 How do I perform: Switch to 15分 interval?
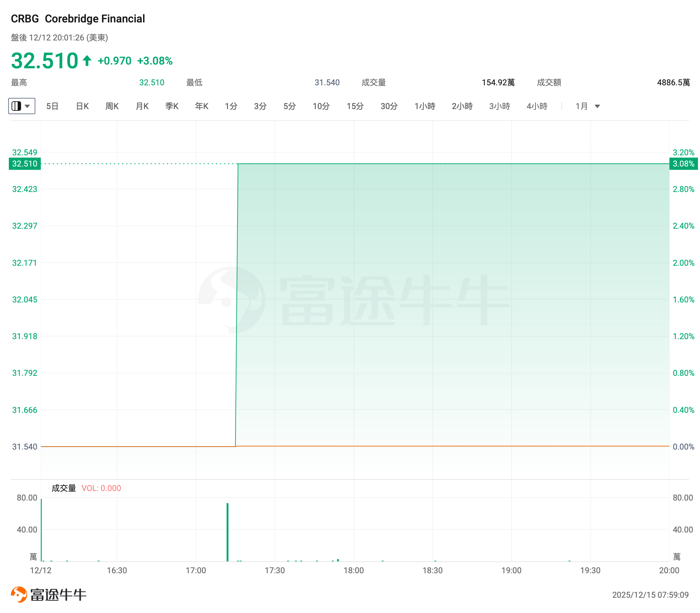pyautogui.click(x=355, y=106)
